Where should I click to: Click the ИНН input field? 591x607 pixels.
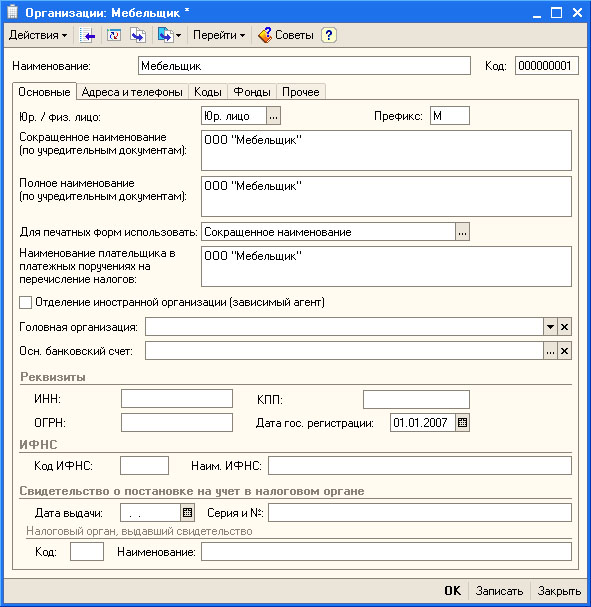point(177,399)
